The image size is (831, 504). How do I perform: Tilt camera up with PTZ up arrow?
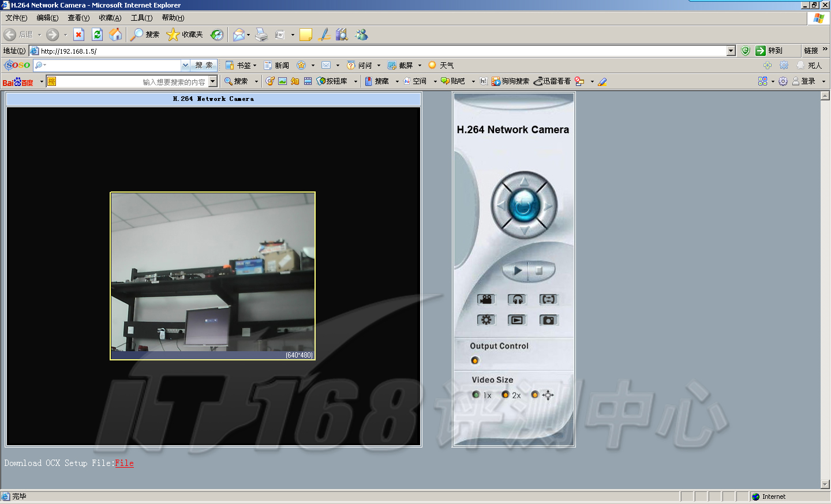524,182
